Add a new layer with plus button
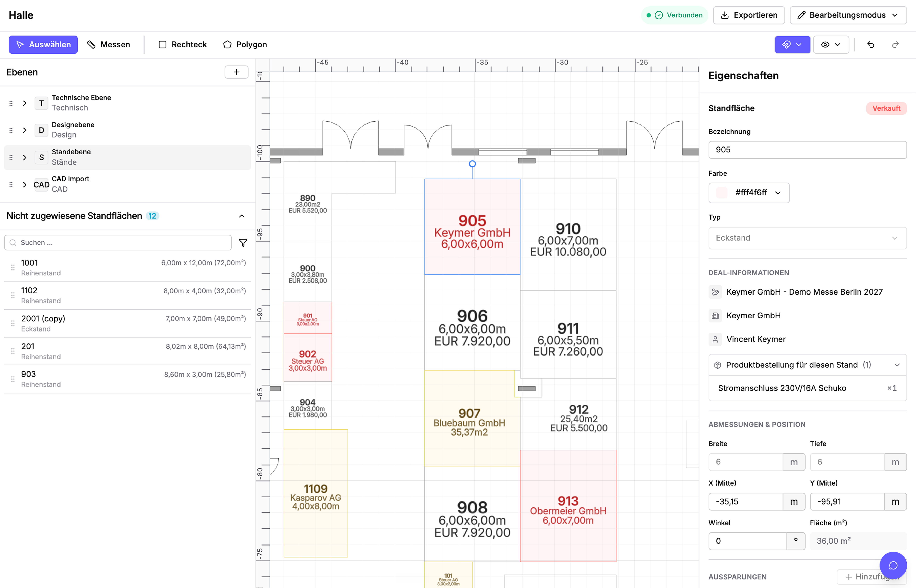The width and height of the screenshot is (916, 588). click(236, 72)
